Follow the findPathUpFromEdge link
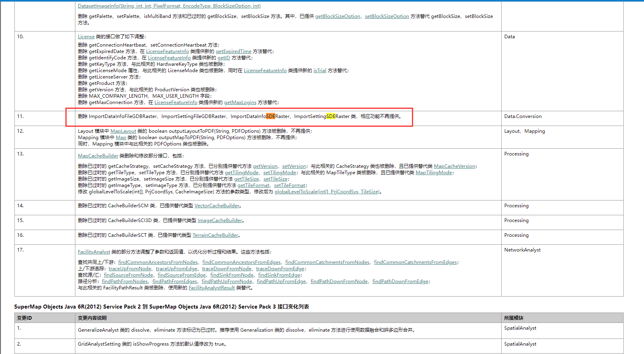Viewport: 644px width, 354px height. click(x=282, y=281)
